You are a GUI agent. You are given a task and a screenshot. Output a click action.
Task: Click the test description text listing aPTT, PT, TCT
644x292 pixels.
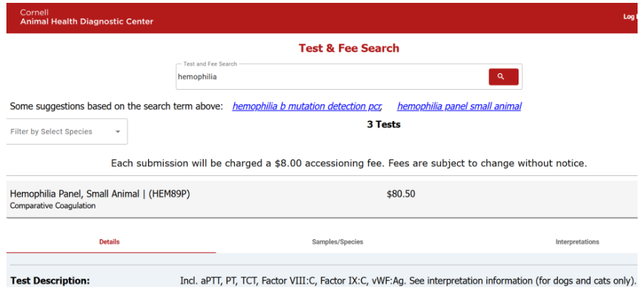(407, 281)
